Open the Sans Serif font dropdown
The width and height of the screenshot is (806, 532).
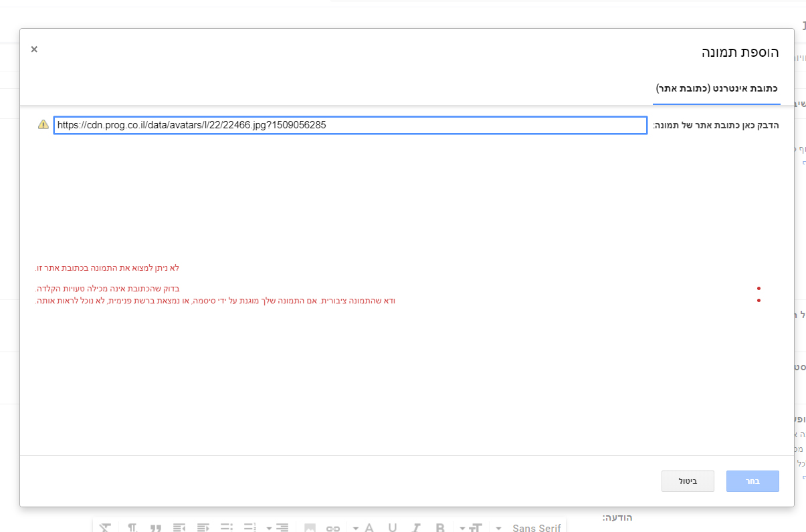(528, 528)
